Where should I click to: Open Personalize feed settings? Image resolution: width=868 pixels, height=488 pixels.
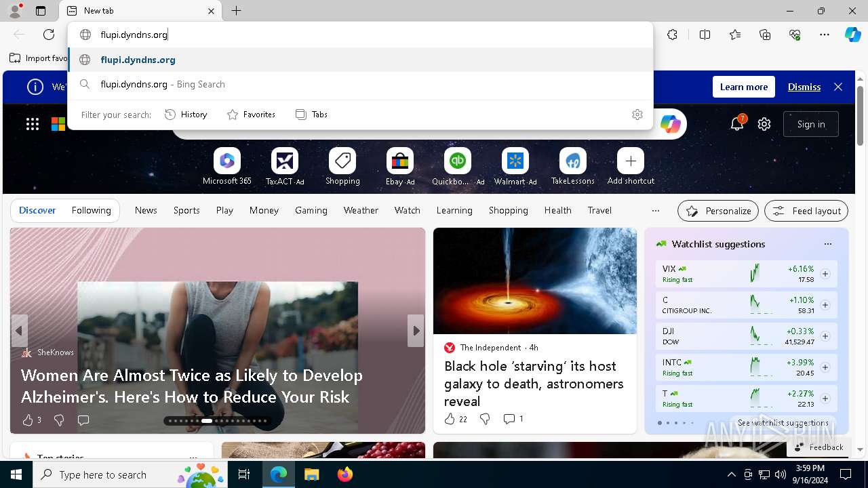click(x=718, y=211)
